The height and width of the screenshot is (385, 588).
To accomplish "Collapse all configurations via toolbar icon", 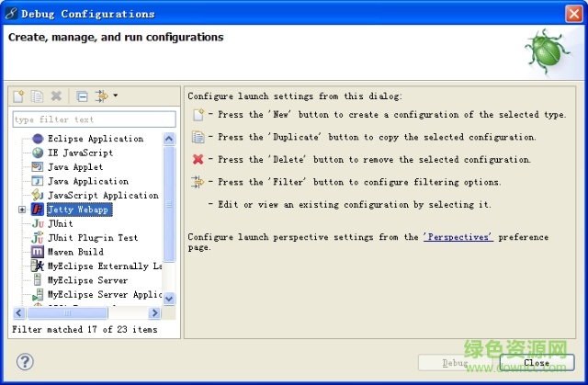I will 82,96.
